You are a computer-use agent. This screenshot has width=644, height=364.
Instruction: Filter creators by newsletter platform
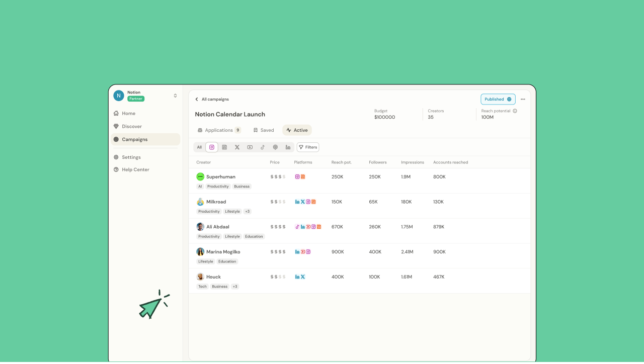click(224, 147)
